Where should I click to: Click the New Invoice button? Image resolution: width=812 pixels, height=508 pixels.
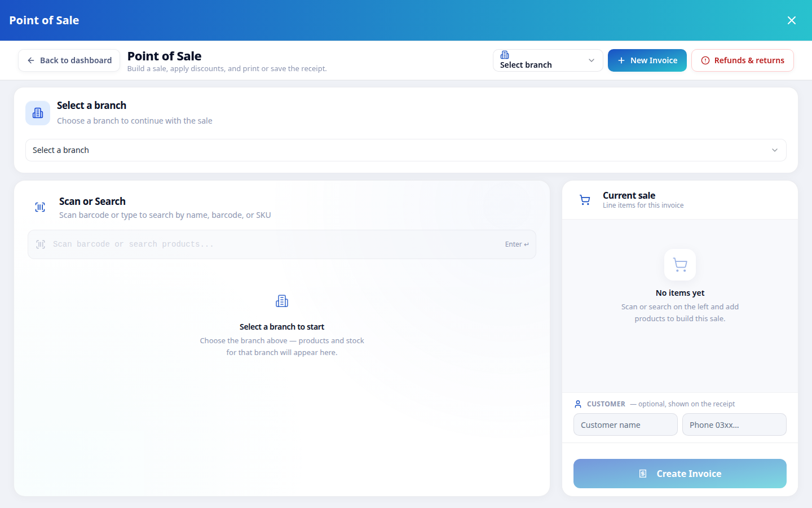pyautogui.click(x=647, y=60)
